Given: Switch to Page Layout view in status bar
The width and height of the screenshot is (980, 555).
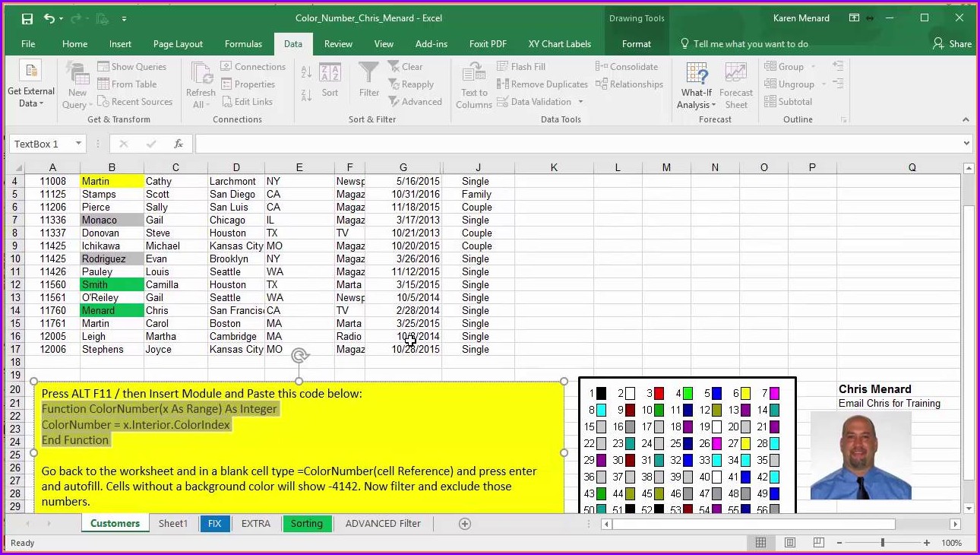Looking at the screenshot, I should pos(790,543).
